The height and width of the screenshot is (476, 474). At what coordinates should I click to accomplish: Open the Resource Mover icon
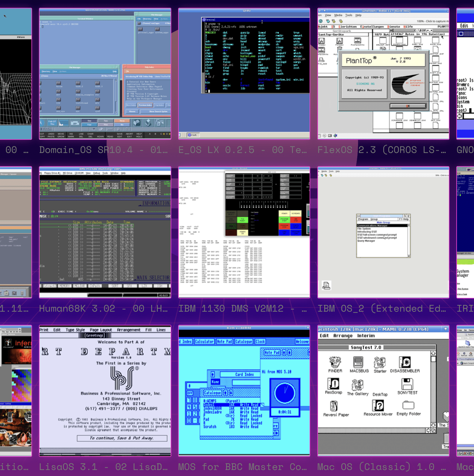[x=378, y=408]
